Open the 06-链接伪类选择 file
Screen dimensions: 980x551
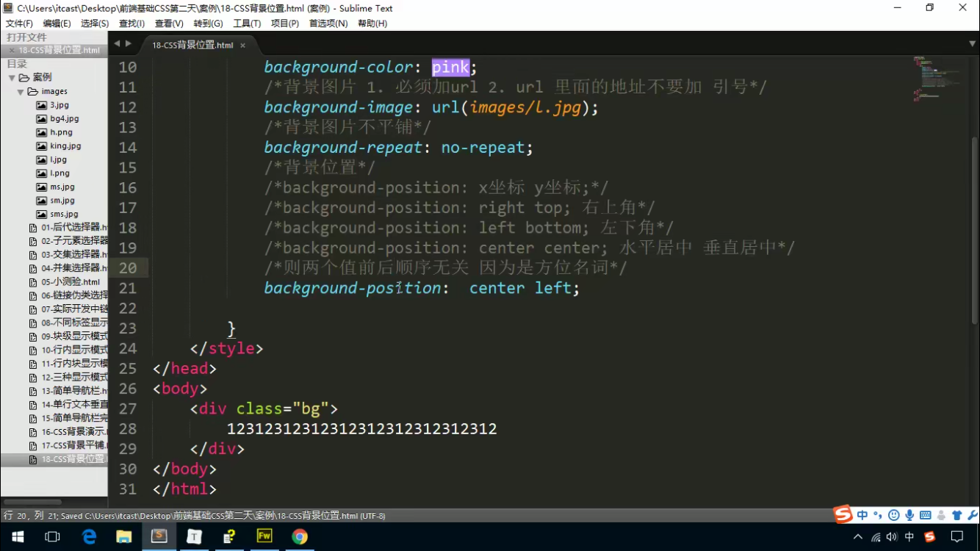point(74,295)
